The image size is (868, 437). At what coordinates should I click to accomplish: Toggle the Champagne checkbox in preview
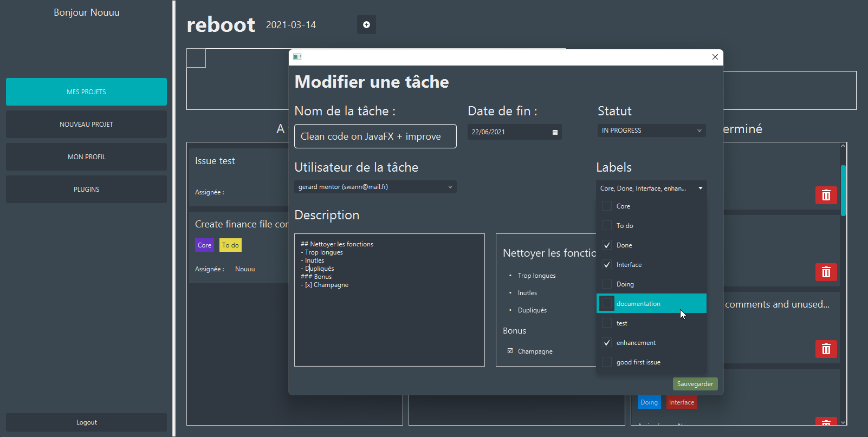[x=510, y=351]
